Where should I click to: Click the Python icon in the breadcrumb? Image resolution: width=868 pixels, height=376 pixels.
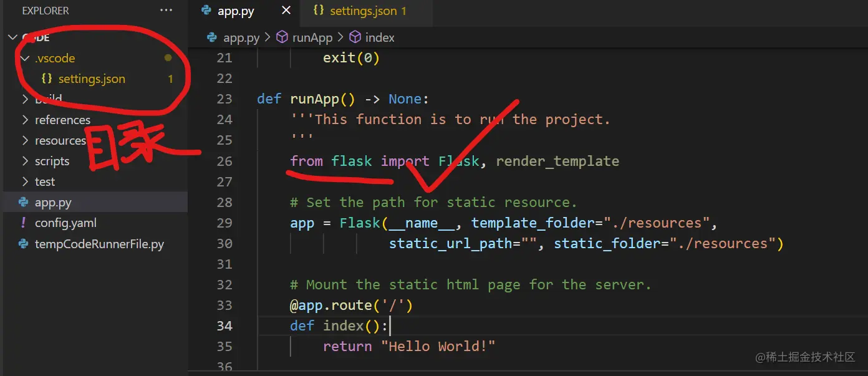pyautogui.click(x=212, y=37)
